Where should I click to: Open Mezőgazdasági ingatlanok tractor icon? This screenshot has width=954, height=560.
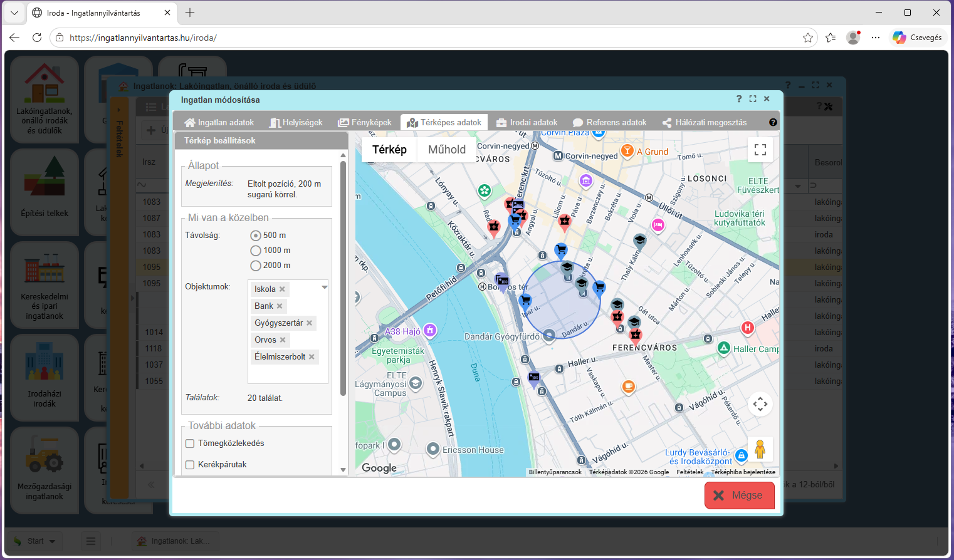pos(45,470)
